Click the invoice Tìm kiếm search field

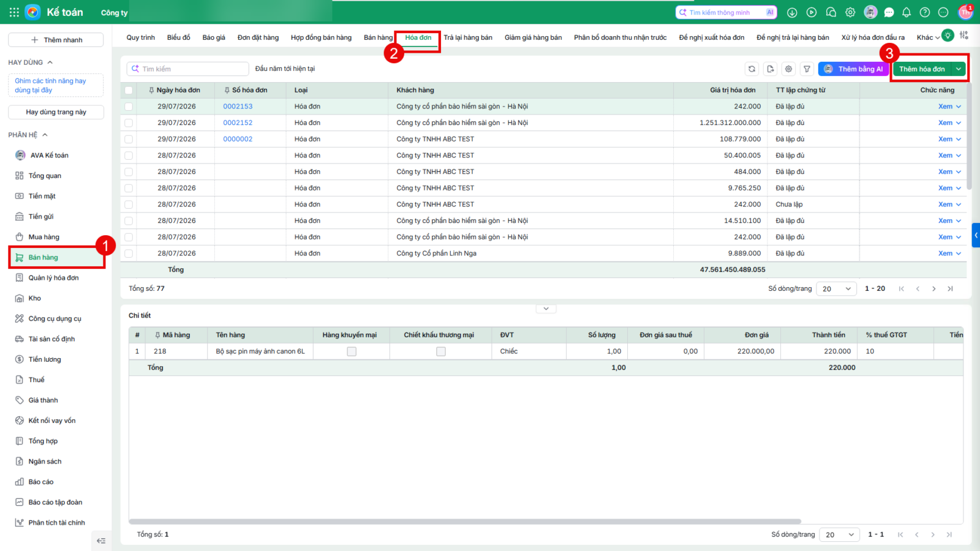tap(188, 69)
